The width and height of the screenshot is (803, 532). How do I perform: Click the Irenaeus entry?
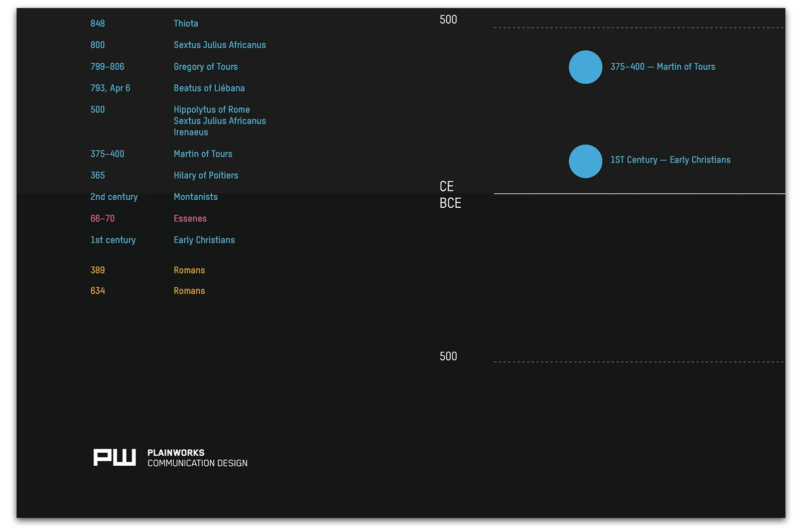click(x=191, y=132)
